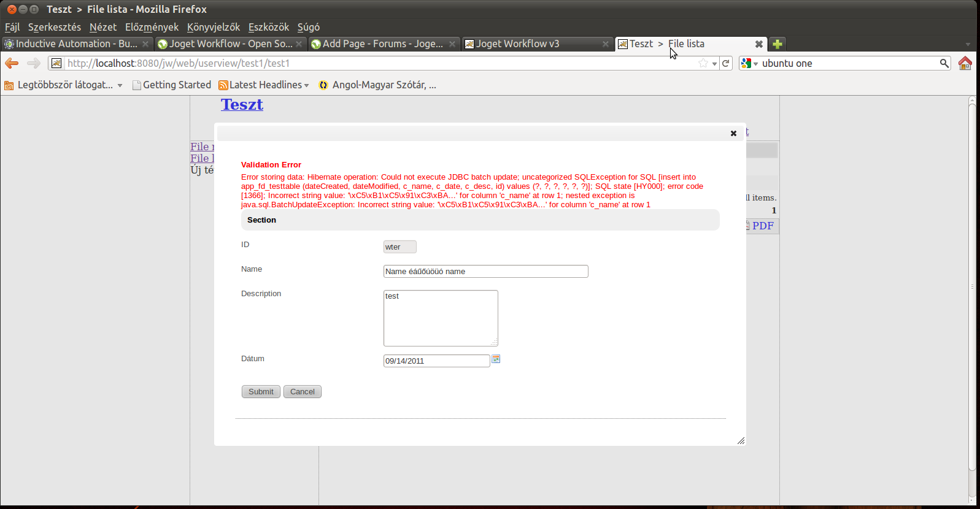980x509 pixels.
Task: Click the browser Forward arrow button
Action: (33, 63)
